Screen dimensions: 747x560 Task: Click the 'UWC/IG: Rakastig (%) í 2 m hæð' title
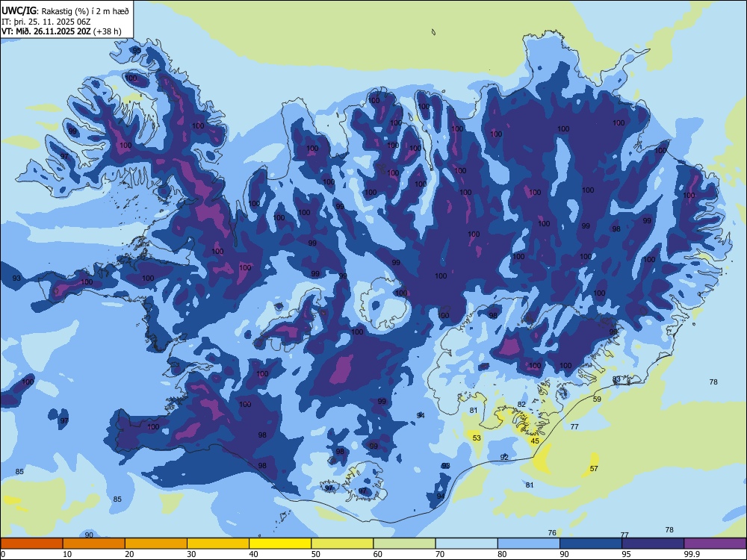pyautogui.click(x=65, y=11)
